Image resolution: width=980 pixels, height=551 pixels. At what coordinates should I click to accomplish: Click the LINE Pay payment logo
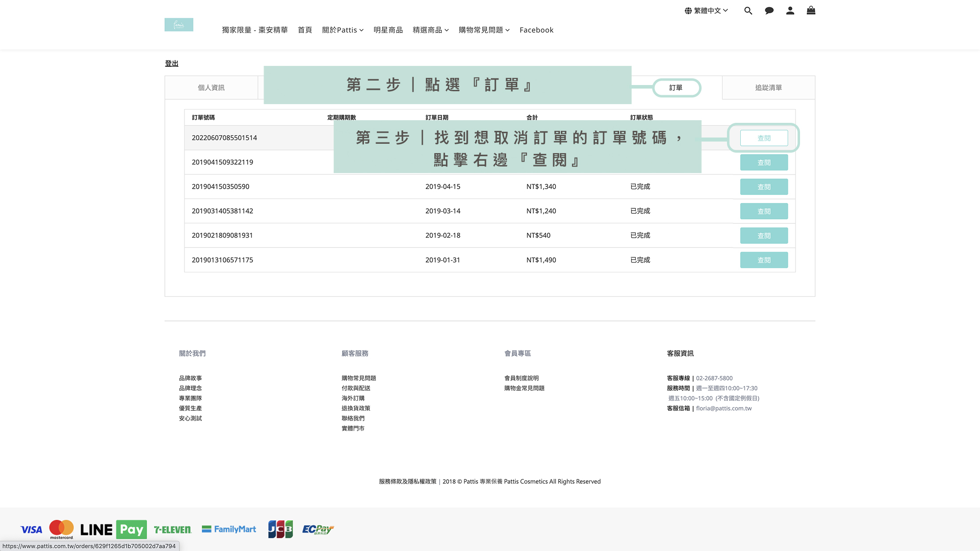pos(114,529)
